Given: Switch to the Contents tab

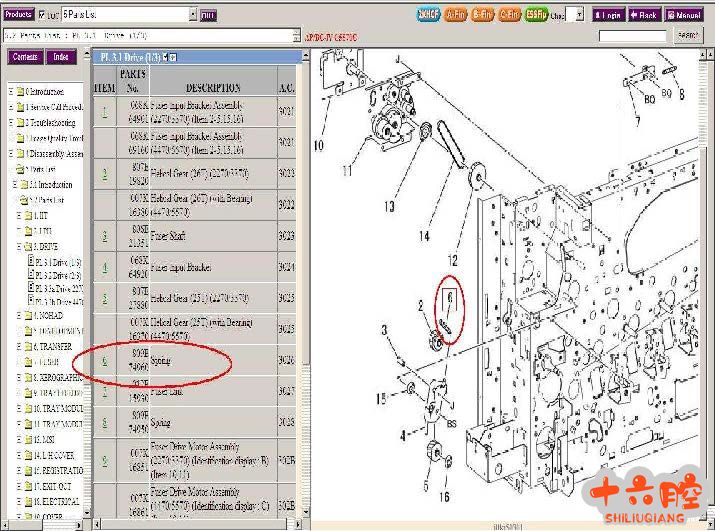Looking at the screenshot, I should pos(25,57).
